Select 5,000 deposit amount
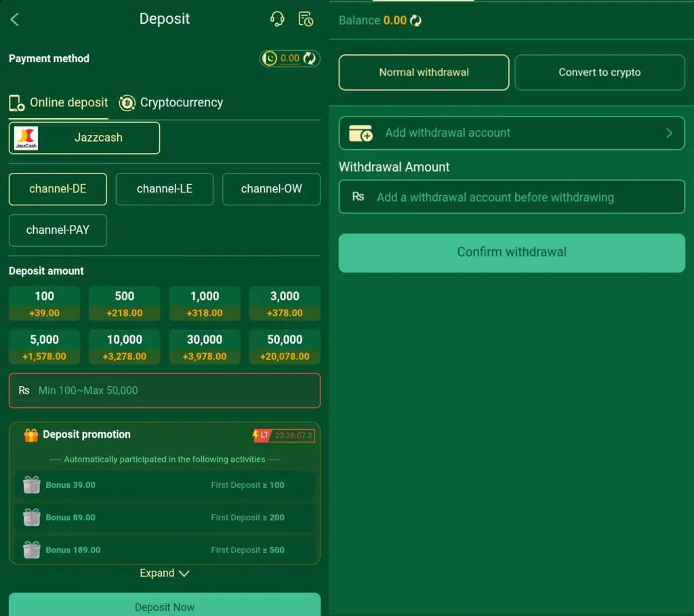Image resolution: width=694 pixels, height=616 pixels. [x=44, y=347]
